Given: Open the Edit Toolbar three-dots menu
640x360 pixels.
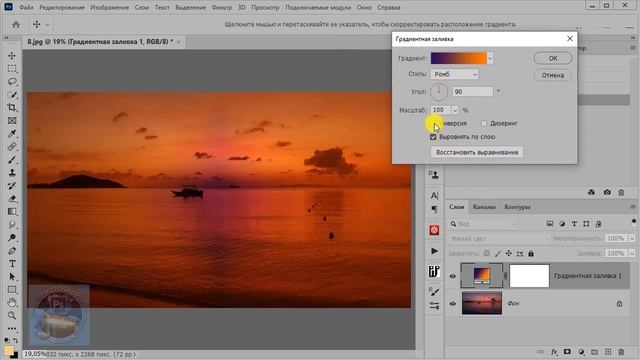Looking at the screenshot, I should pos(12,328).
